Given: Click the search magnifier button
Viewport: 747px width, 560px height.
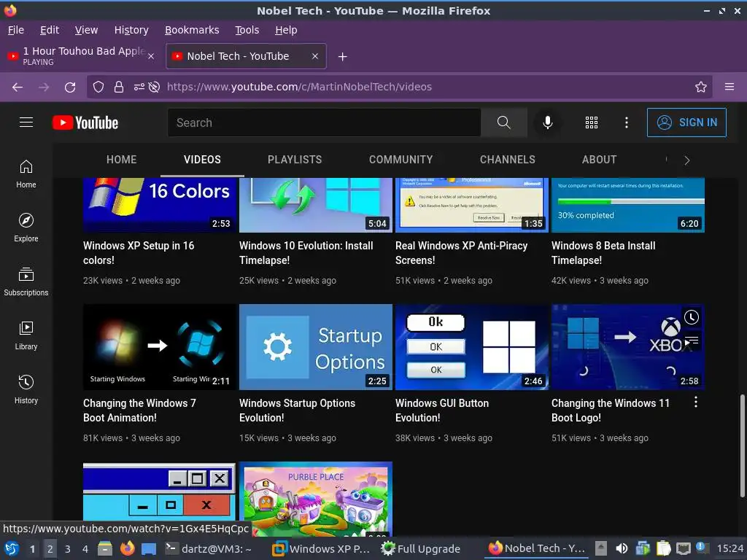Looking at the screenshot, I should [503, 122].
